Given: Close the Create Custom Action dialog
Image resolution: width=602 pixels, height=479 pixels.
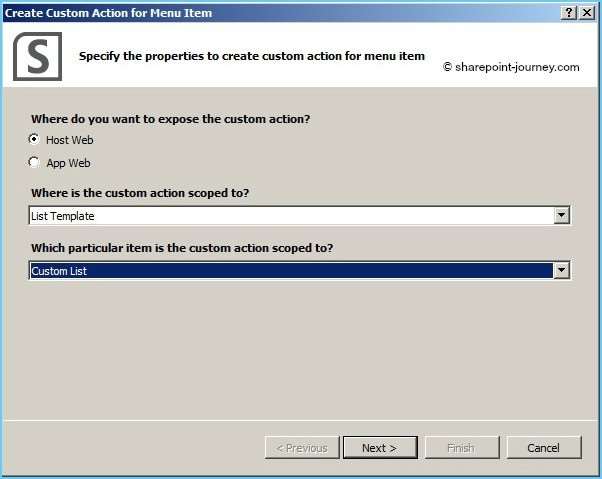Looking at the screenshot, I should (587, 13).
